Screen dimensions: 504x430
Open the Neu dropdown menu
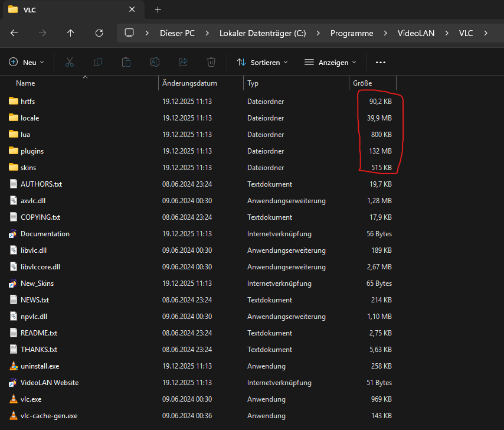pyautogui.click(x=27, y=63)
